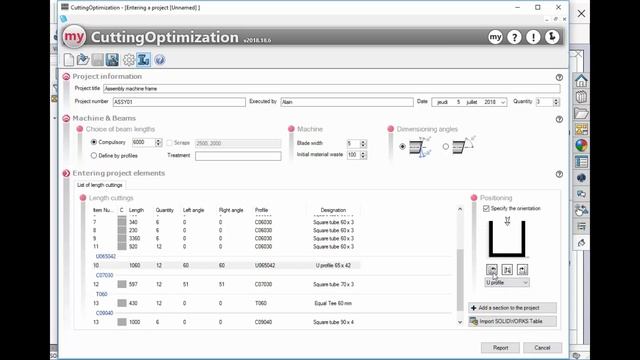This screenshot has width=640, height=360.
Task: Open the folder icon in right sidebar
Action: tap(581, 113)
